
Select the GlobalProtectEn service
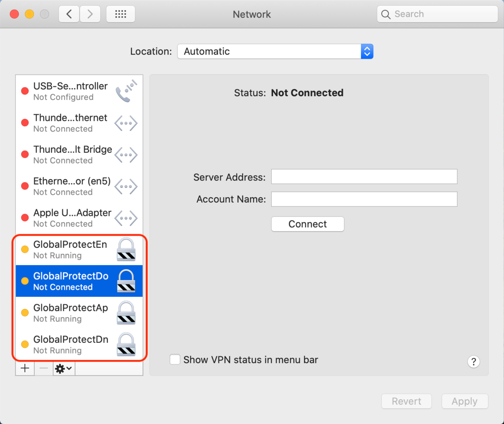point(79,249)
